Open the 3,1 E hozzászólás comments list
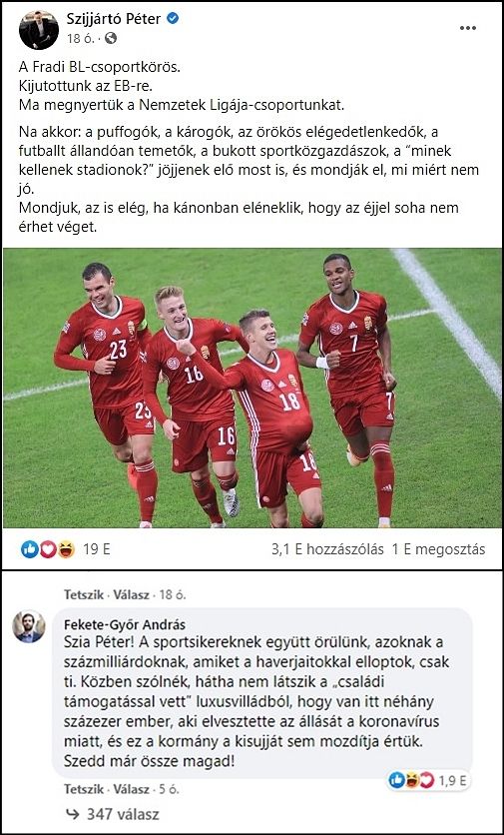 pyautogui.click(x=327, y=549)
